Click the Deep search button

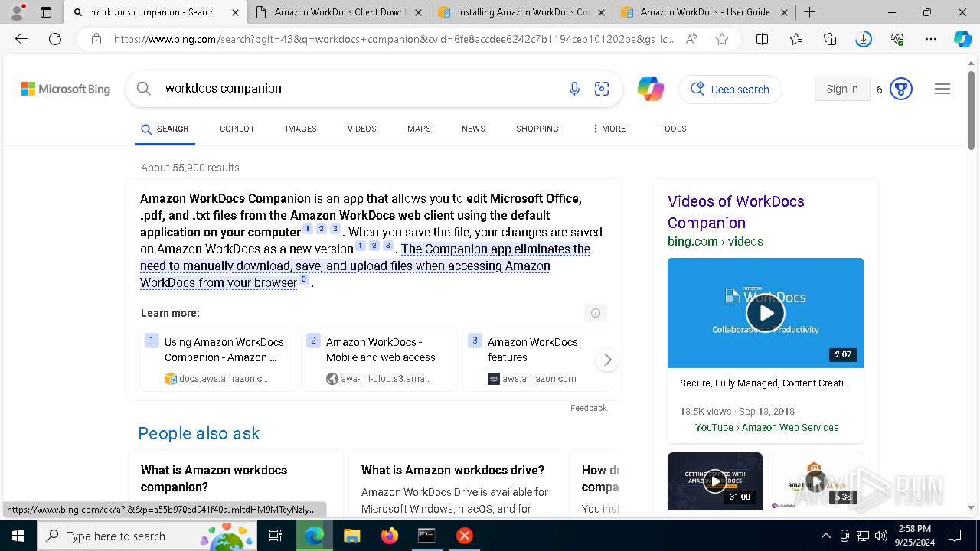point(730,90)
